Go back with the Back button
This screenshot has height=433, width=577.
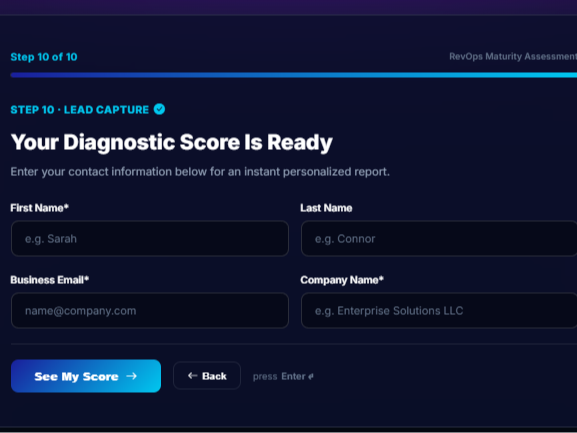click(207, 376)
